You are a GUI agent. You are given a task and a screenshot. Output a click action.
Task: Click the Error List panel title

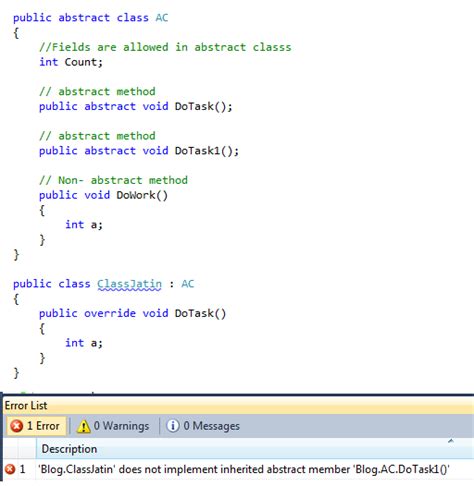tap(26, 406)
